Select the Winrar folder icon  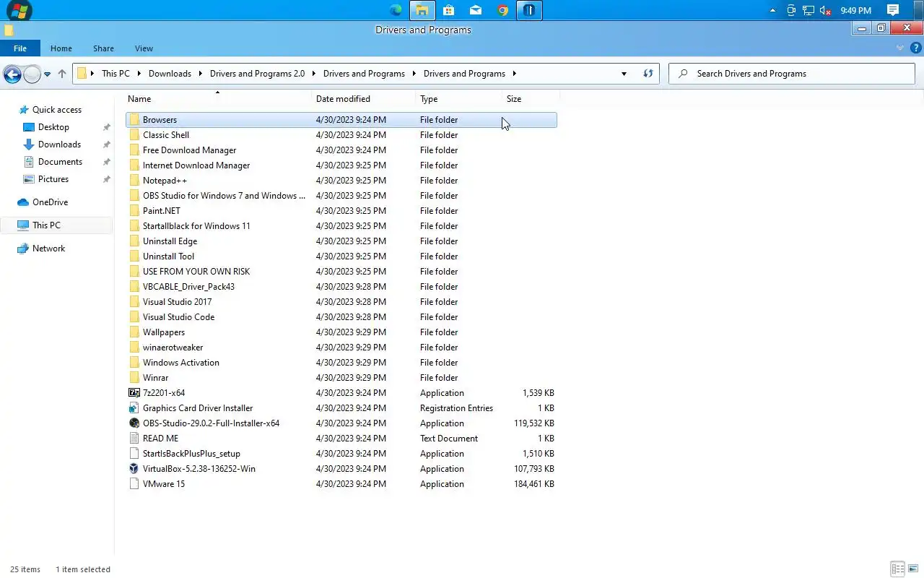pos(134,378)
